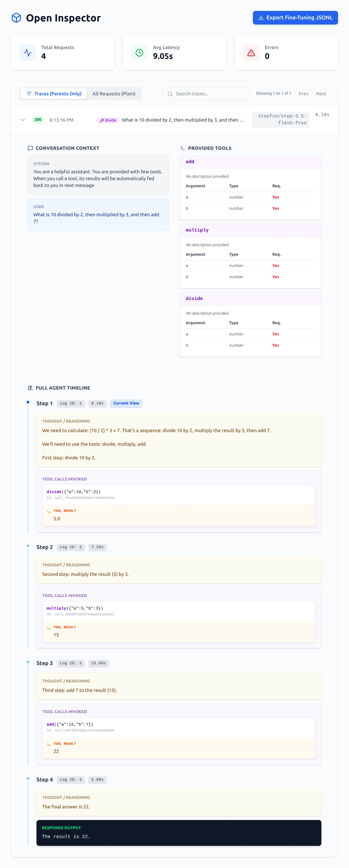Click the Errors warning triangle icon
349x868 pixels.
[251, 53]
